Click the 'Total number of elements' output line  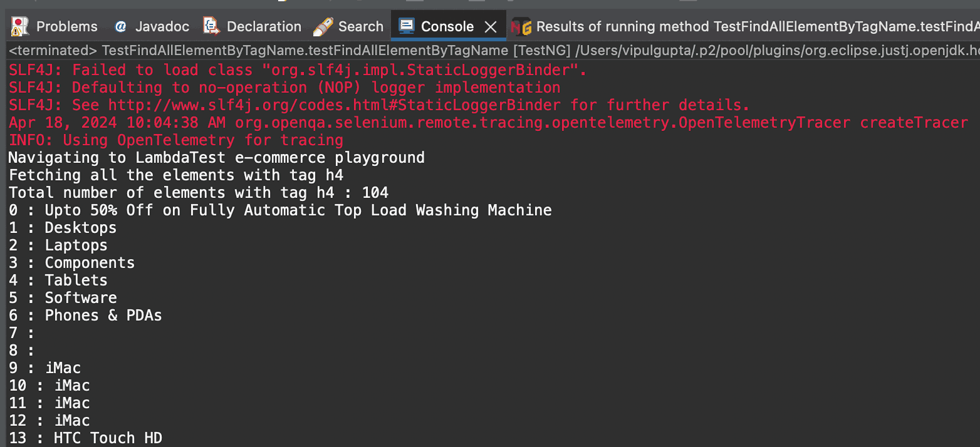199,193
